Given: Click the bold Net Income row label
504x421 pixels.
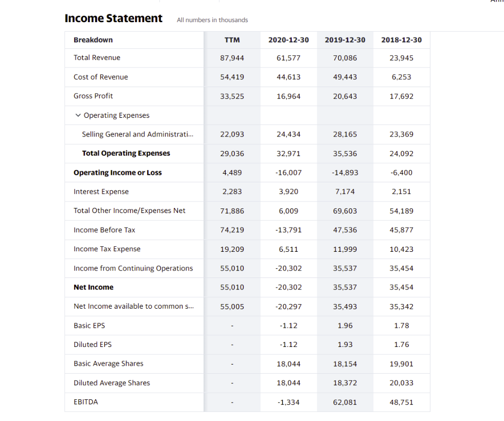Looking at the screenshot, I should click(93, 287).
